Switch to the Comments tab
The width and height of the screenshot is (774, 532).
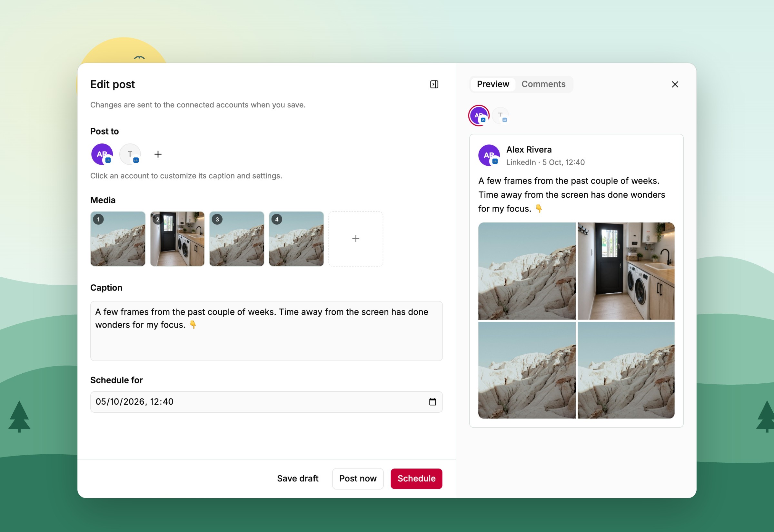pos(543,84)
